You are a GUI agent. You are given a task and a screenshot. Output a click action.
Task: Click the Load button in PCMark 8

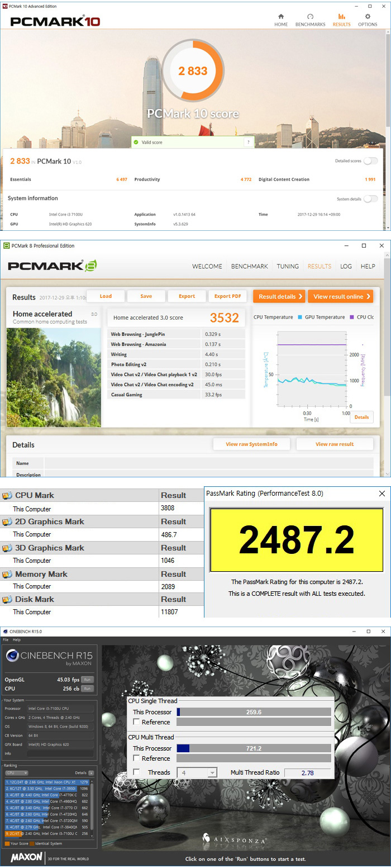point(106,296)
